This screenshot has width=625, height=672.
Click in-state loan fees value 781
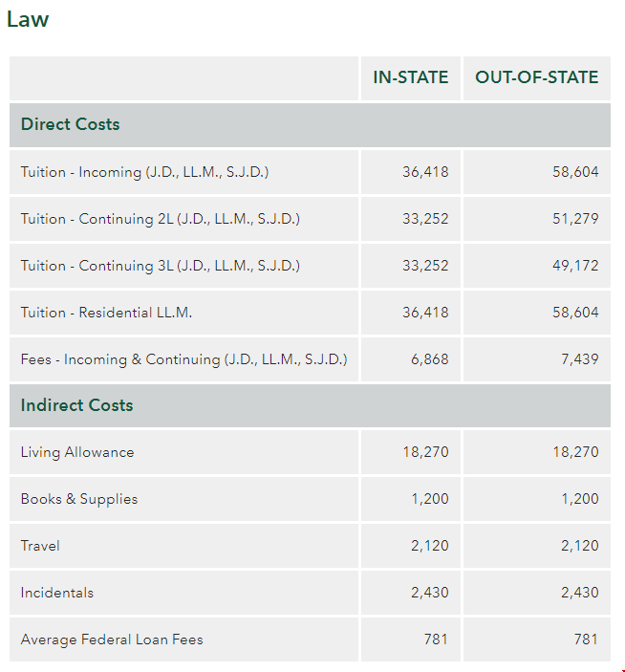pos(436,639)
